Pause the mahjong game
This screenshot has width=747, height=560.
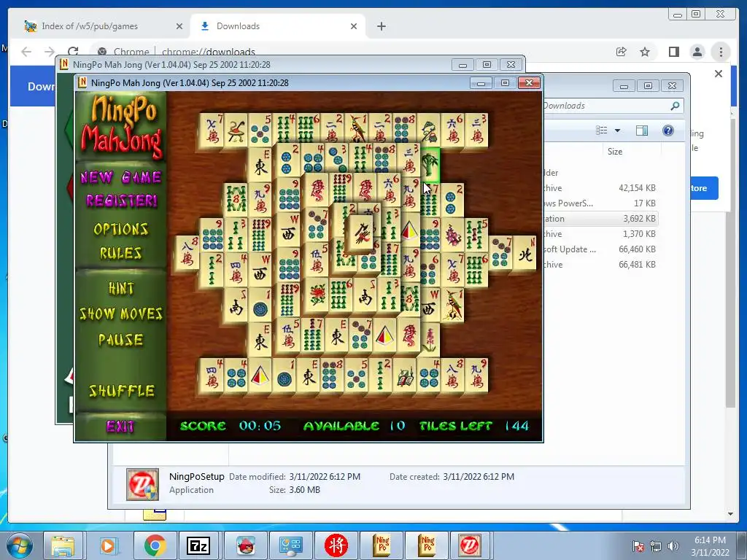120,340
